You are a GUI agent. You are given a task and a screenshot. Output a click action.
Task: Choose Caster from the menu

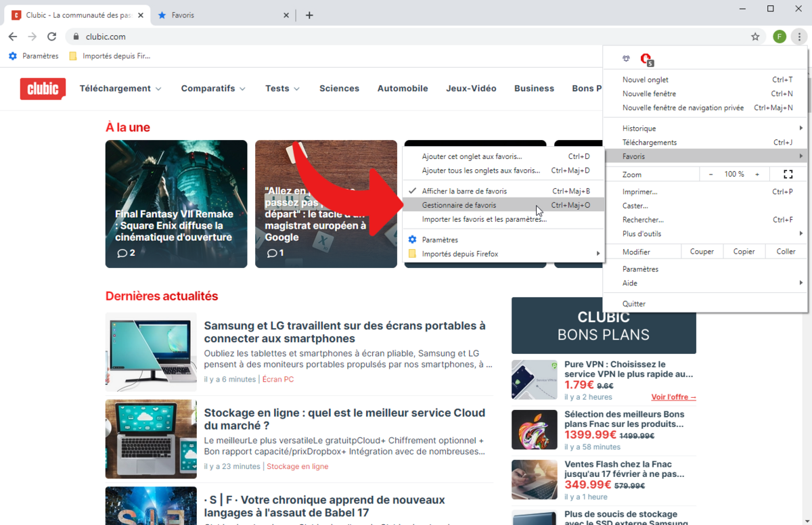(705, 206)
